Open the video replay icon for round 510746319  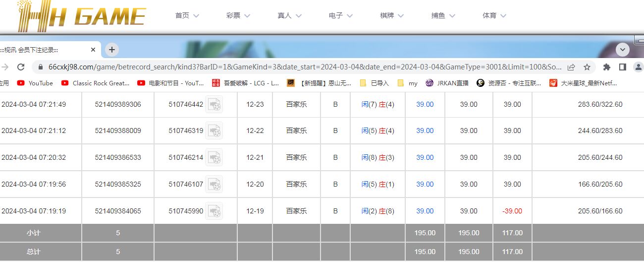tap(214, 131)
